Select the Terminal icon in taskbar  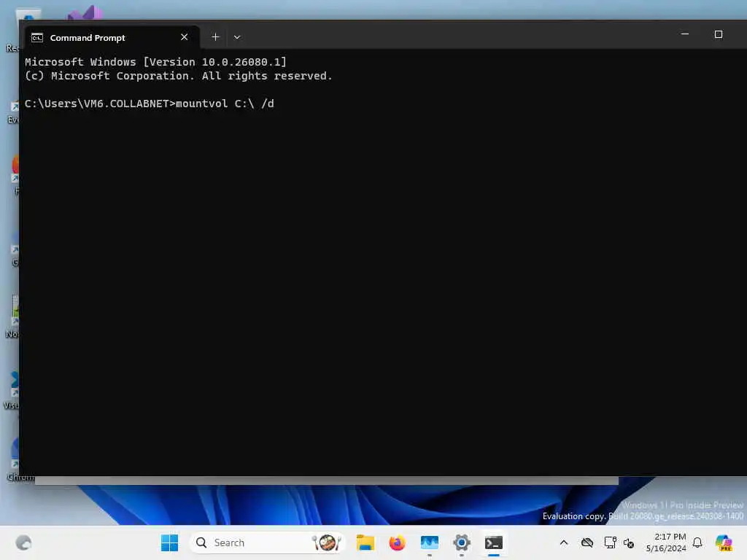[494, 542]
